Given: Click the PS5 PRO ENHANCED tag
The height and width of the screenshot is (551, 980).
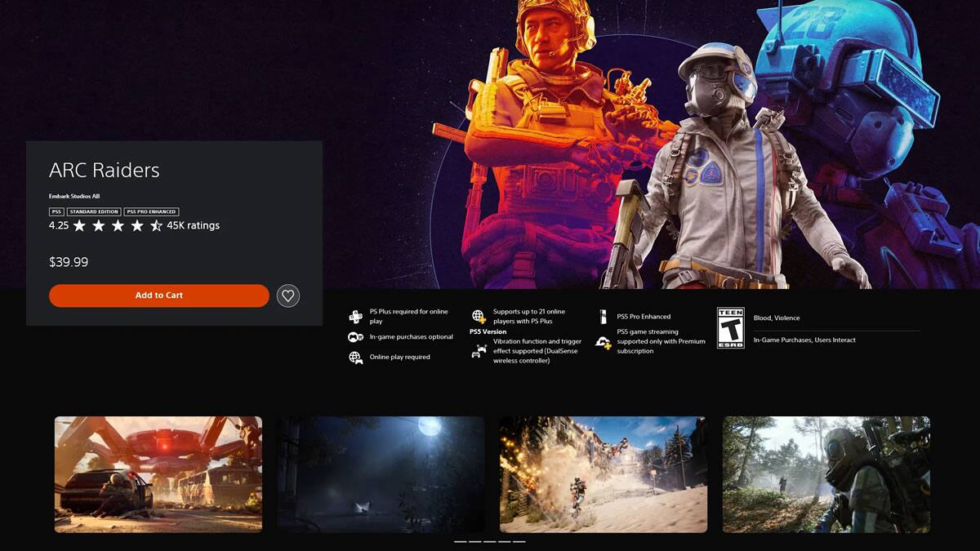Looking at the screenshot, I should point(151,211).
